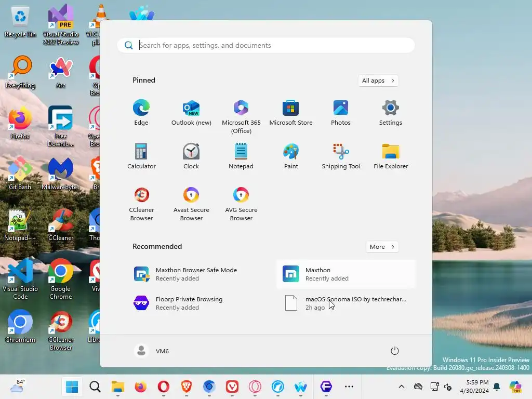The image size is (532, 399).
Task: Show taskbar overflow apps (three dots)
Action: click(349, 387)
